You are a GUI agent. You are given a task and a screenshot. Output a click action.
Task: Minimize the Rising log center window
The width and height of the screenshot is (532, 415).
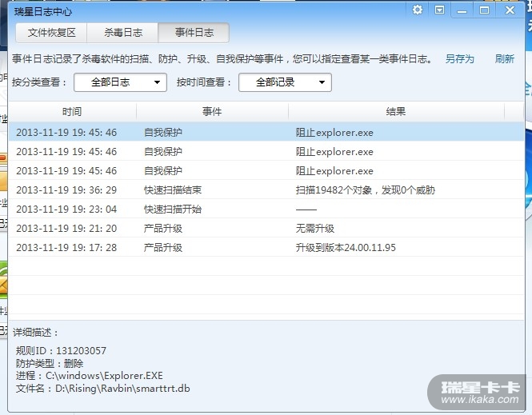pyautogui.click(x=462, y=10)
